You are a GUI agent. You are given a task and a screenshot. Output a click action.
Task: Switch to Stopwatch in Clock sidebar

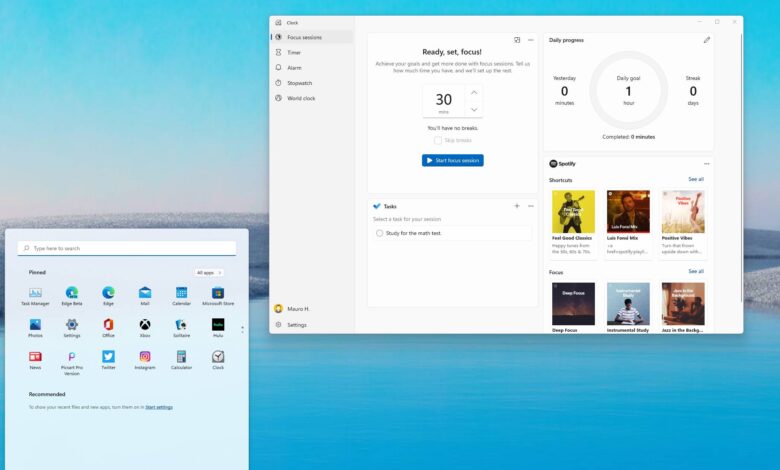[x=312, y=83]
